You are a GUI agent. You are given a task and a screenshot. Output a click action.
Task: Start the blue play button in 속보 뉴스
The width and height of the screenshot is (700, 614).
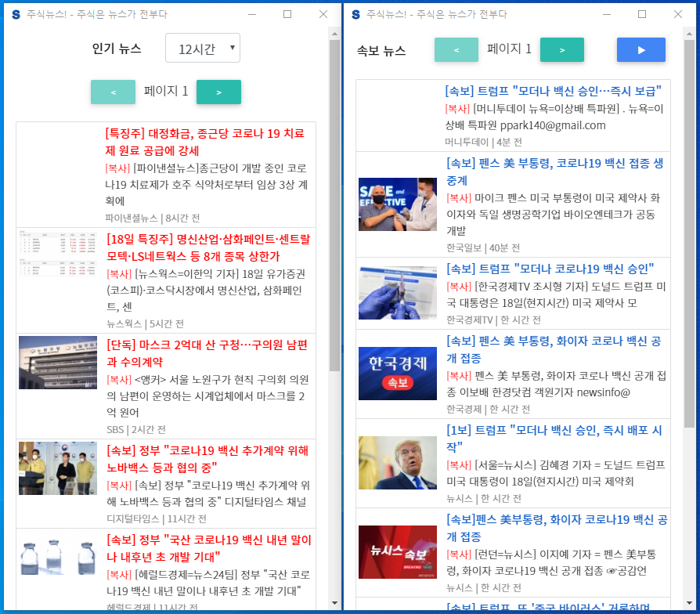(x=641, y=50)
